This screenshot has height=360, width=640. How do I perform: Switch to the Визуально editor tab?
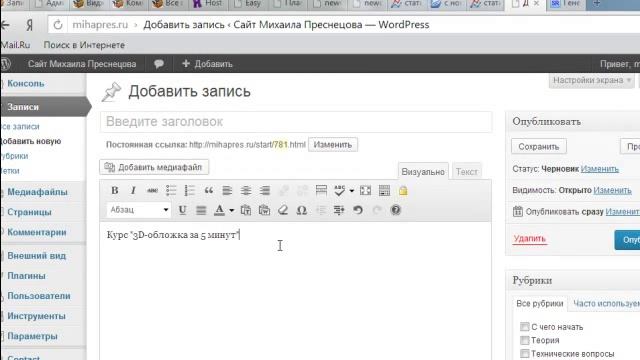point(423,172)
